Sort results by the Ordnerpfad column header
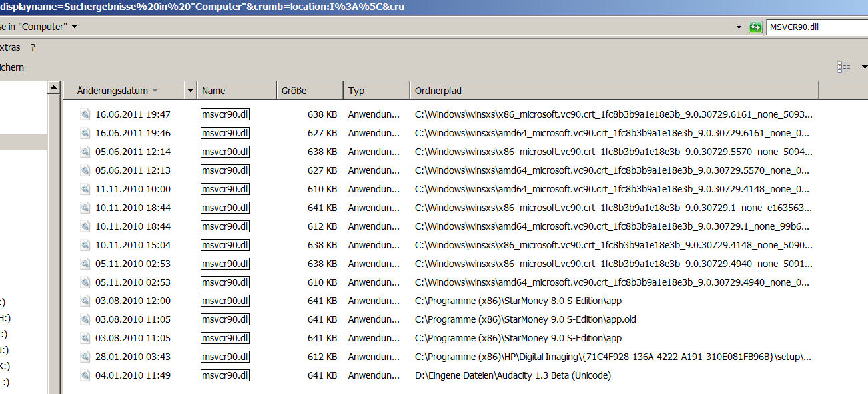Screen dimensions: 868x394 (x=613, y=91)
